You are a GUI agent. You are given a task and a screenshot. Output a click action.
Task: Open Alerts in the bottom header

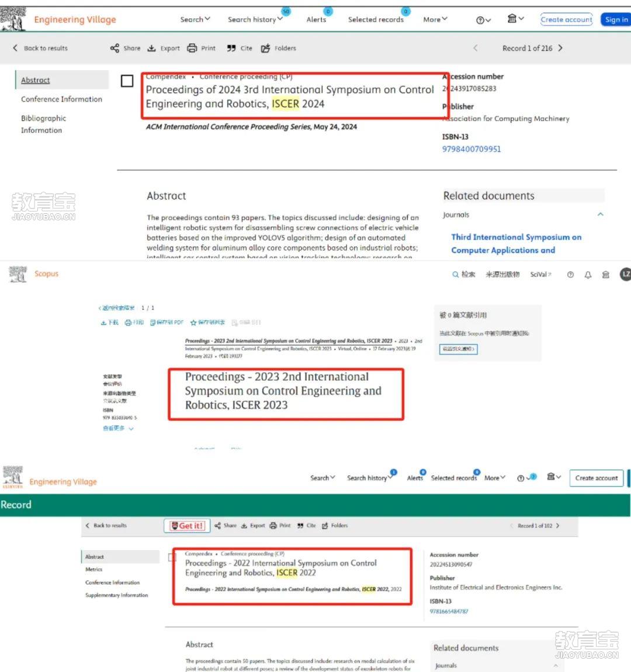415,478
